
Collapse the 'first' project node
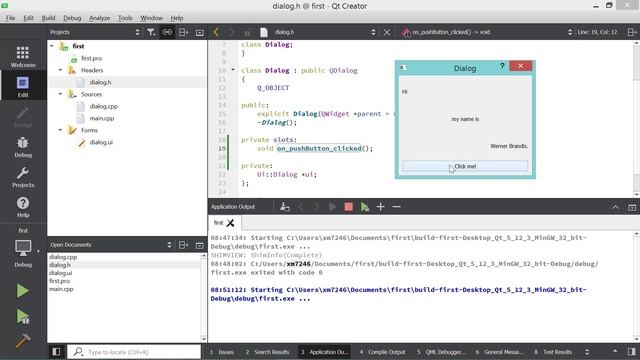coord(52,46)
